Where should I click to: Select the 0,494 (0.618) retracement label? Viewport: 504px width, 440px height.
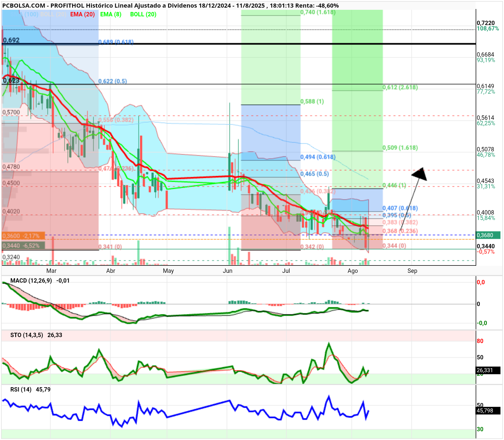318,157
